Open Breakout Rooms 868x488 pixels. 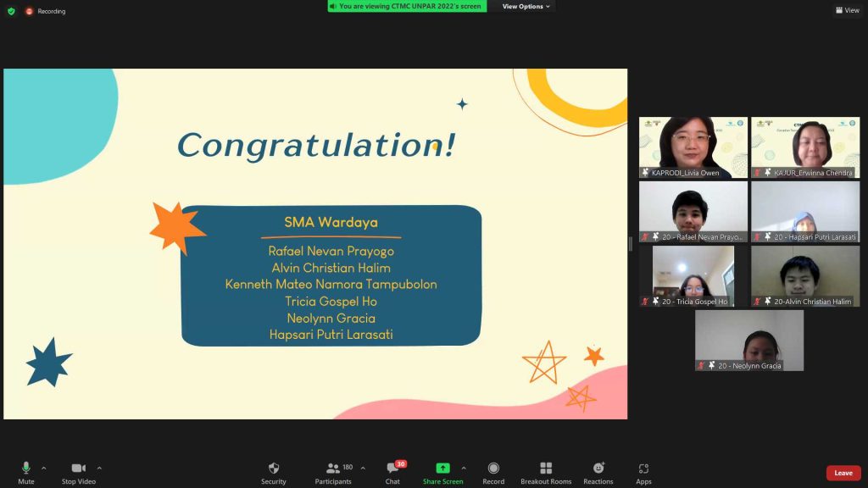546,469
